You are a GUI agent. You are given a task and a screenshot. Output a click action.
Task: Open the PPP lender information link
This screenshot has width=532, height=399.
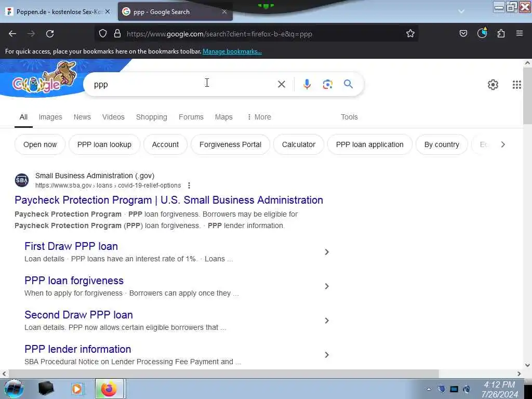pos(78,349)
